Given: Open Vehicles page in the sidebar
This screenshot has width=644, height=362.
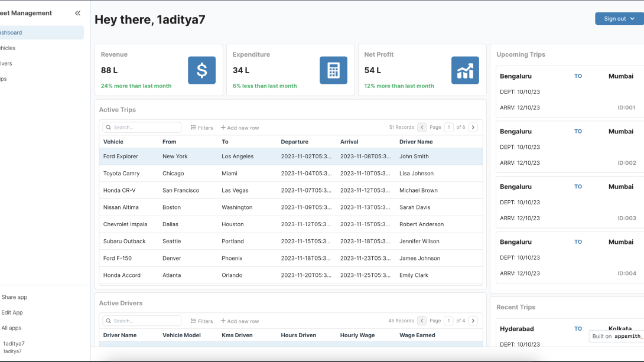Looking at the screenshot, I should [x=41, y=48].
